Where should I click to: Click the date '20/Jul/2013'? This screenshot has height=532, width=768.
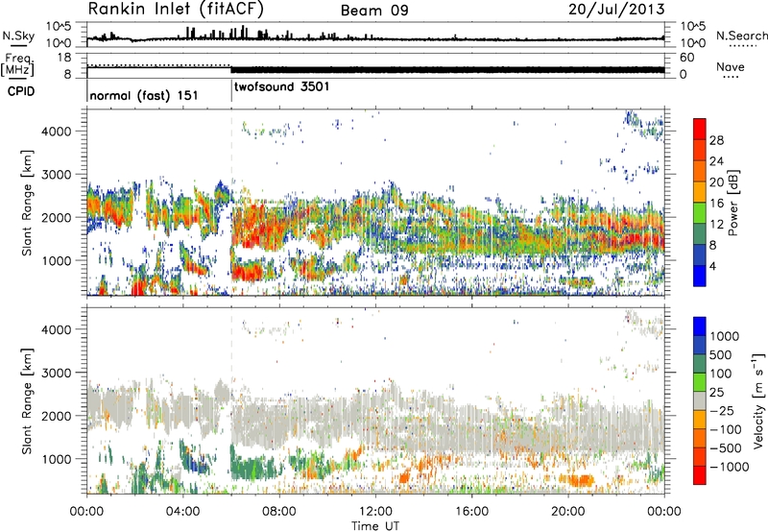coord(616,10)
